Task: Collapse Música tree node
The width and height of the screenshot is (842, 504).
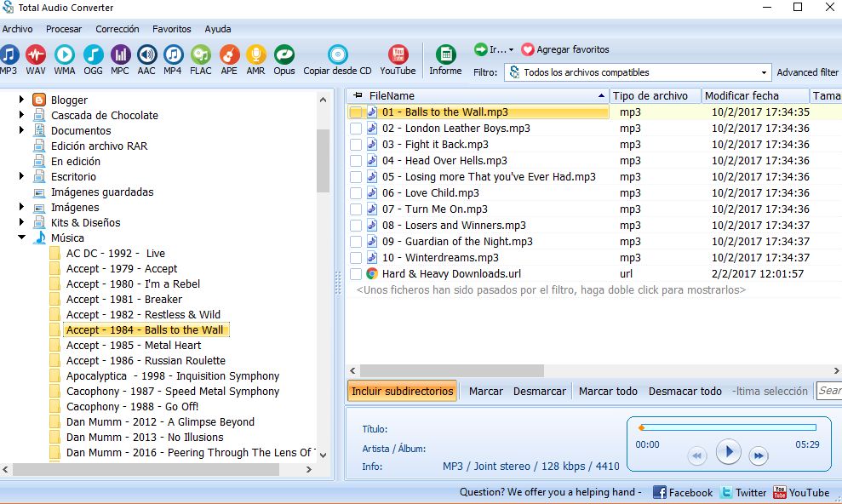Action: tap(21, 237)
